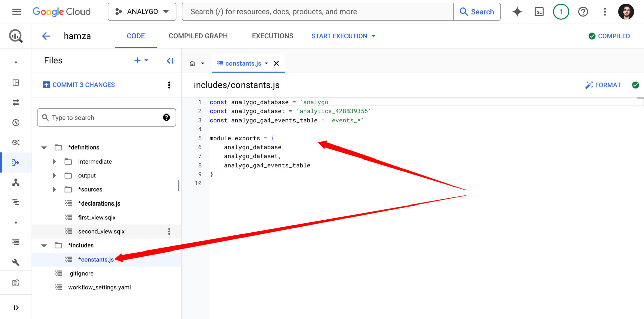Open search help icon in file search
Screen dimensions: 644x319
coord(166,117)
